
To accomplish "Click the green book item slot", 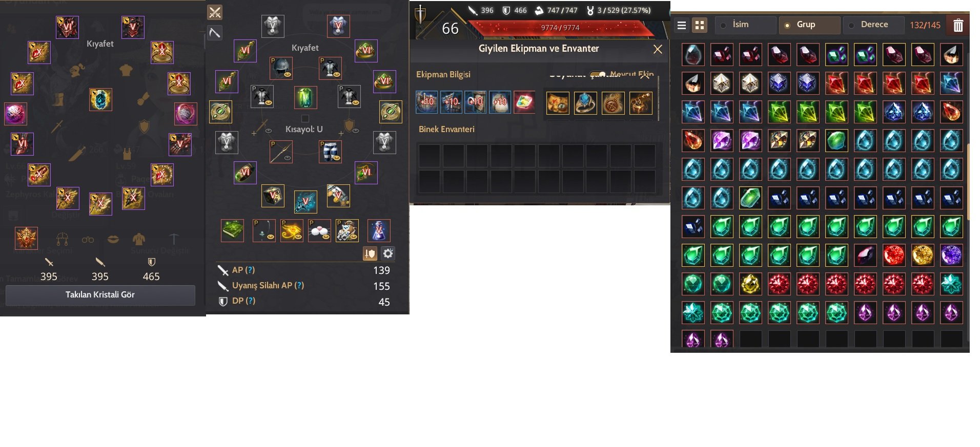I will (x=232, y=230).
